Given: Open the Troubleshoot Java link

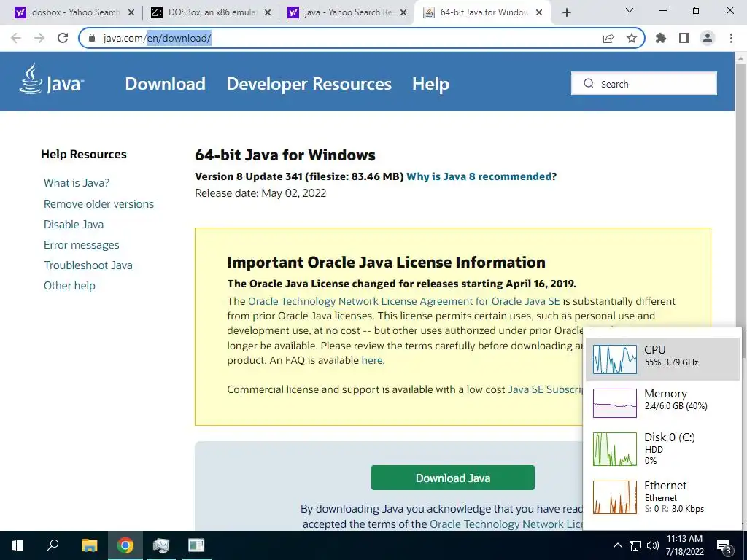Looking at the screenshot, I should (x=88, y=265).
